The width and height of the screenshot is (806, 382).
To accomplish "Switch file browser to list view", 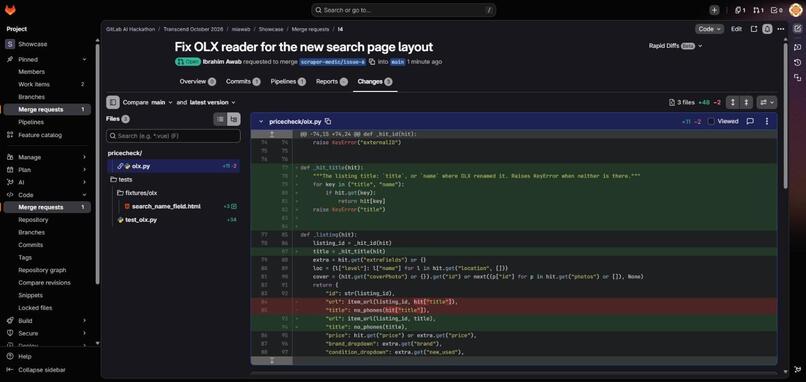I will (x=220, y=119).
